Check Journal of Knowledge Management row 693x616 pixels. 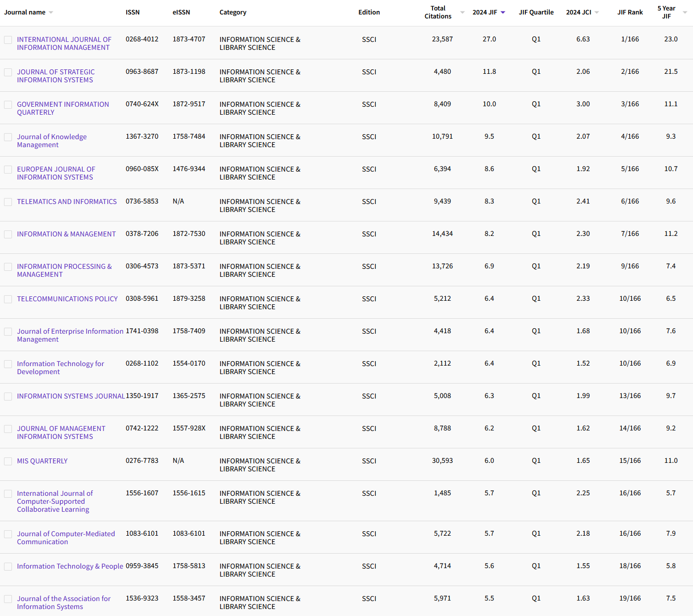coord(8,137)
